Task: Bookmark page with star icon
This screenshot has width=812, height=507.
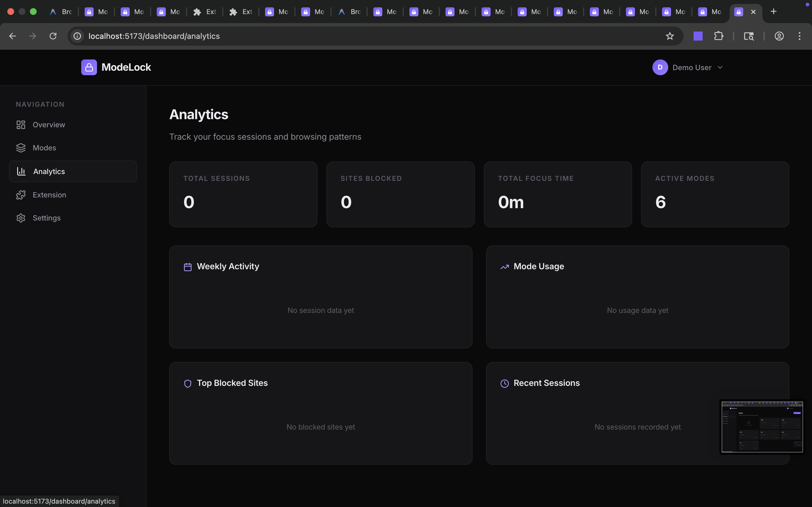Action: [x=669, y=36]
